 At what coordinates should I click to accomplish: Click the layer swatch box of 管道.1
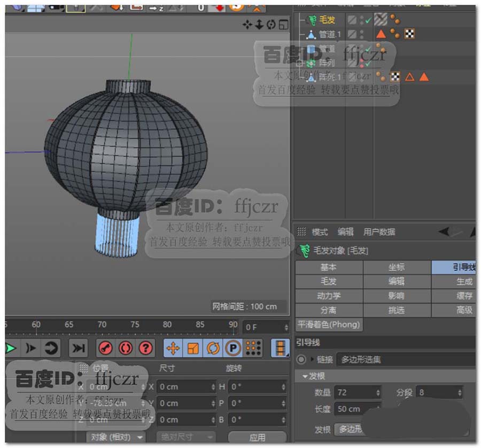(x=352, y=34)
